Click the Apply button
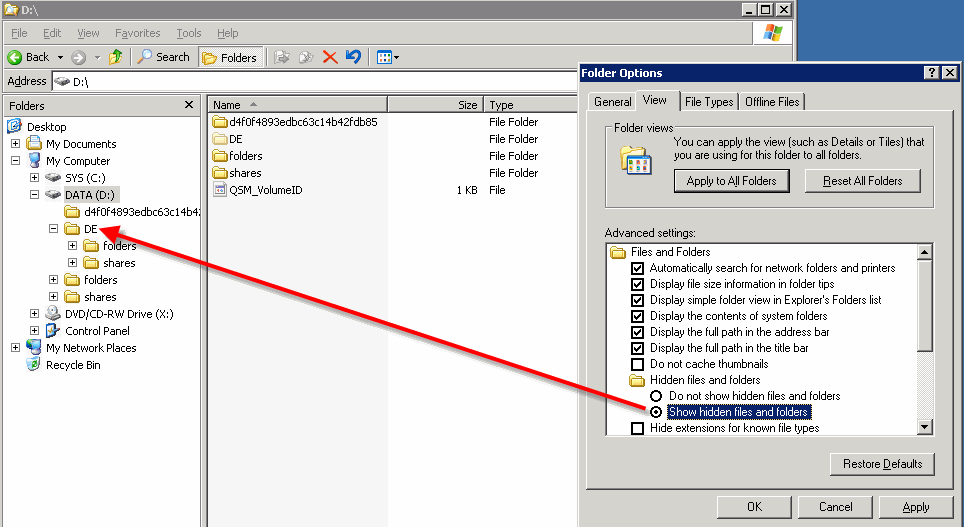 point(916,507)
